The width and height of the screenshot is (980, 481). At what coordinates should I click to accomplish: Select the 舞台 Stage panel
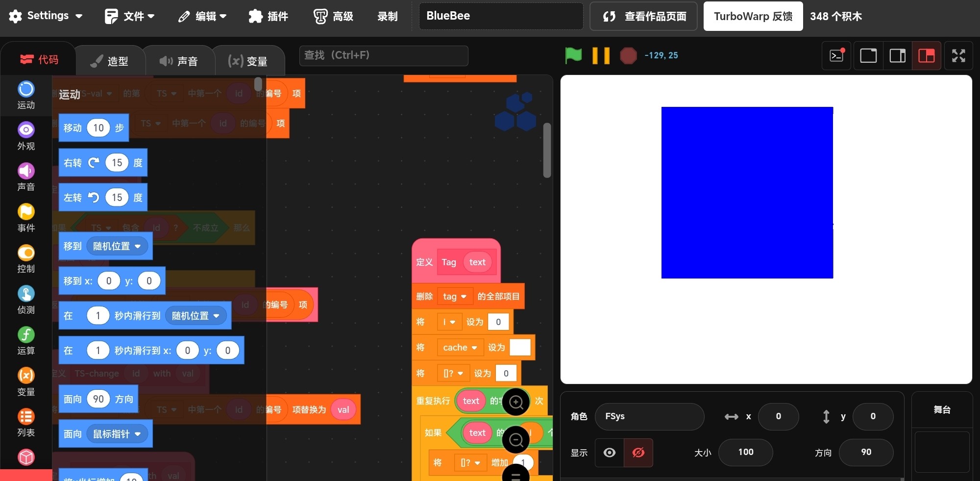pos(942,410)
